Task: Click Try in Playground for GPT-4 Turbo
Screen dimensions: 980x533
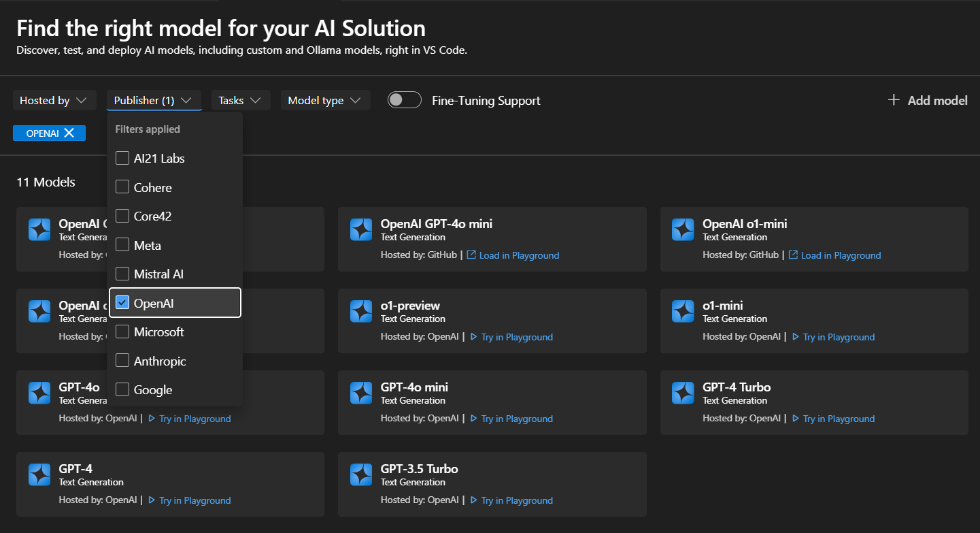Action: (x=839, y=419)
